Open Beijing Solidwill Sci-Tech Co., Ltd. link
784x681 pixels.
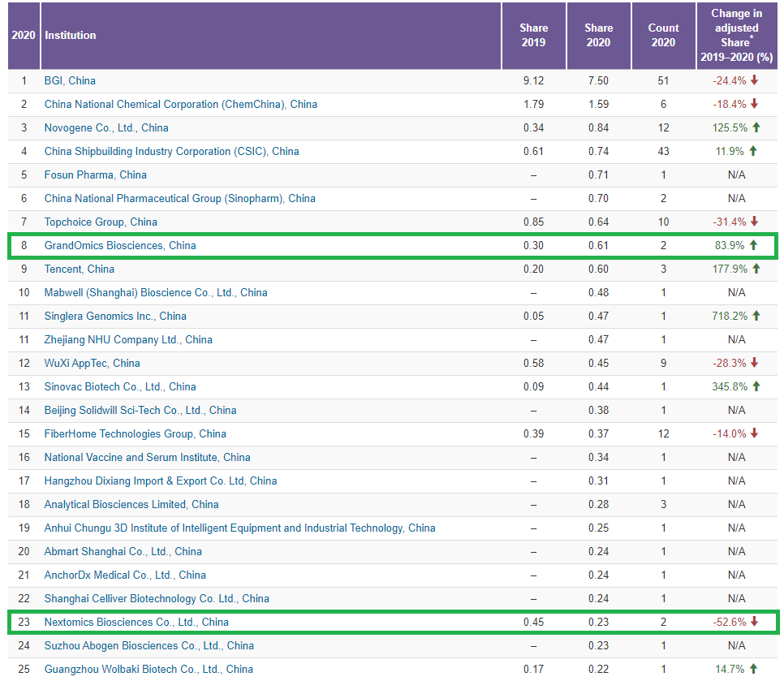[140, 410]
